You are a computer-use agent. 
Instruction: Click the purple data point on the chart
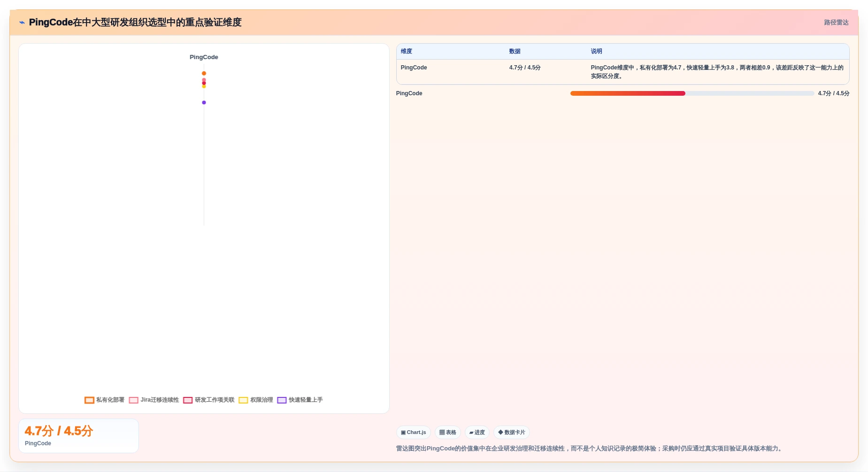(204, 102)
